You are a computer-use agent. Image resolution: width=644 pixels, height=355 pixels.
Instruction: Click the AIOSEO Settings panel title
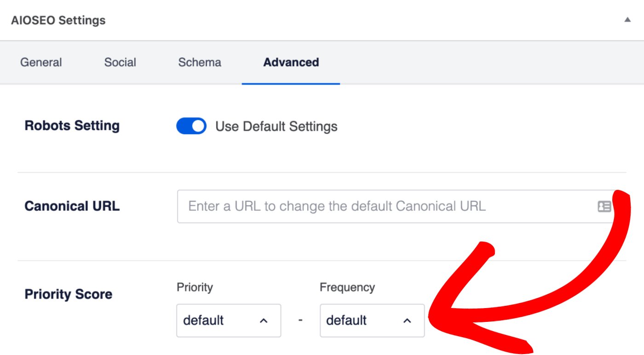pos(58,20)
